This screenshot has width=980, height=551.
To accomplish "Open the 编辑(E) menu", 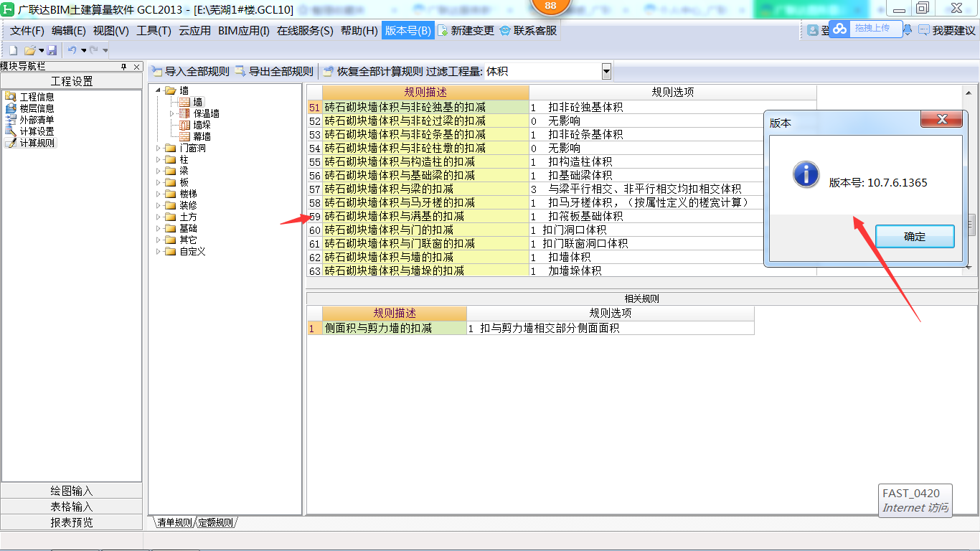I will (x=69, y=31).
